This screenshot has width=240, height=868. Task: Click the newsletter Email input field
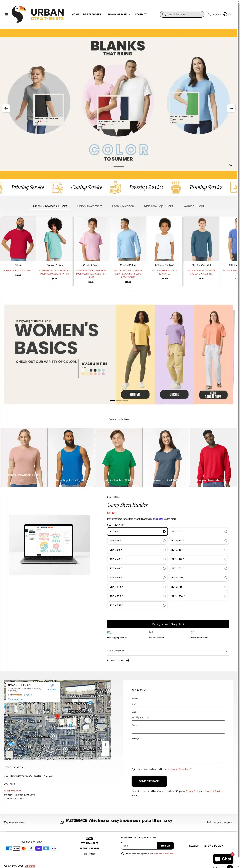(x=138, y=845)
